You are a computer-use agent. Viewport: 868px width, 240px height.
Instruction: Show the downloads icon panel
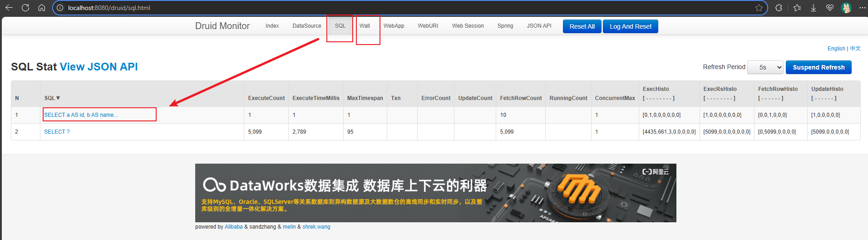[814, 8]
